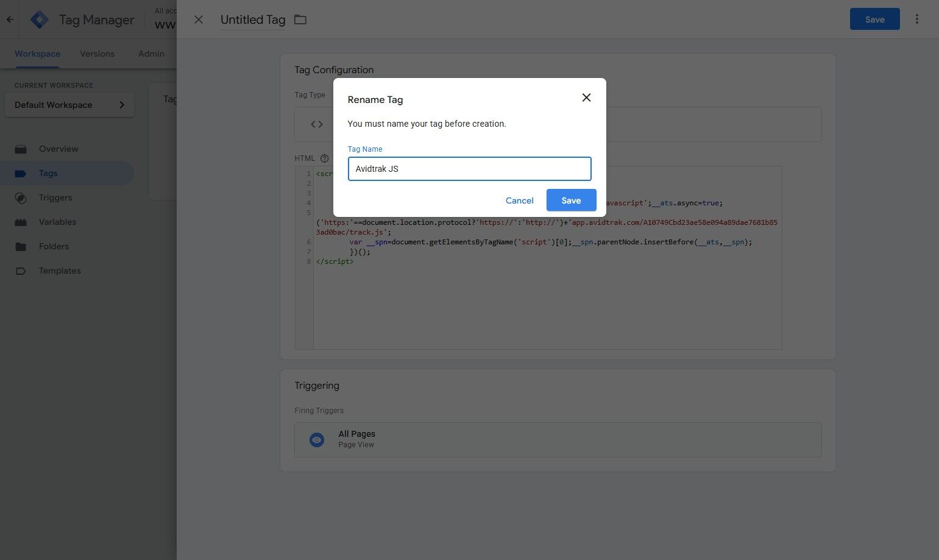The image size is (939, 560).
Task: Go back using the arrow icon
Action: click(10, 19)
